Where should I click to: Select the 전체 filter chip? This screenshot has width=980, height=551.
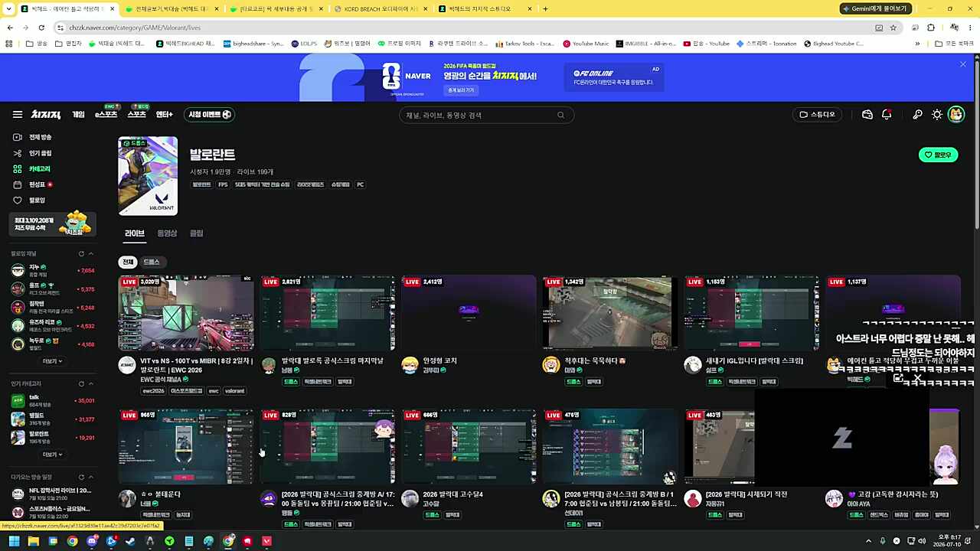pyautogui.click(x=128, y=262)
